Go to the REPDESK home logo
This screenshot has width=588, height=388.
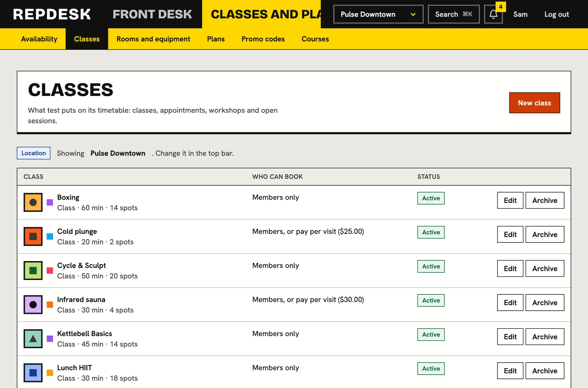52,14
